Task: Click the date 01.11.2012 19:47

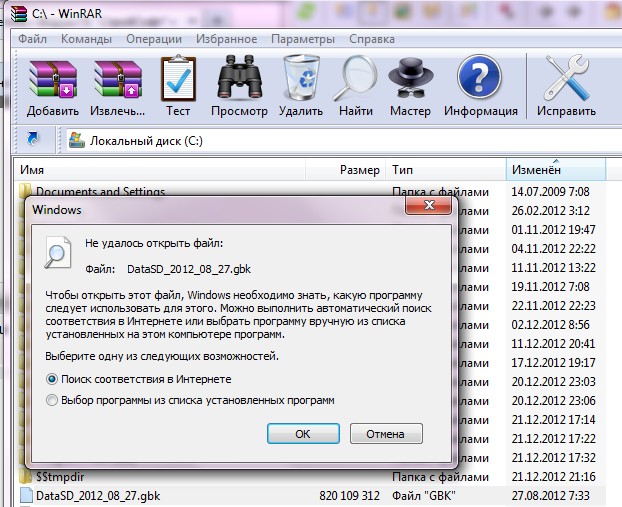Action: (553, 230)
